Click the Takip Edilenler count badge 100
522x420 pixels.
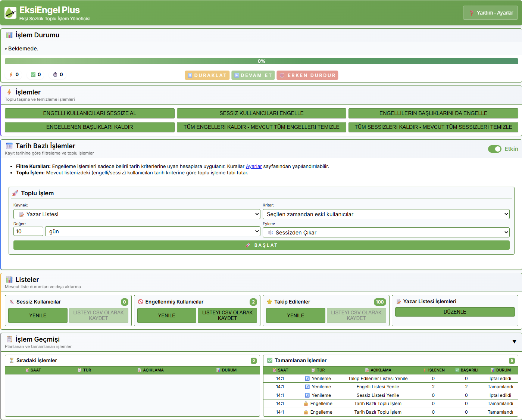tap(380, 302)
